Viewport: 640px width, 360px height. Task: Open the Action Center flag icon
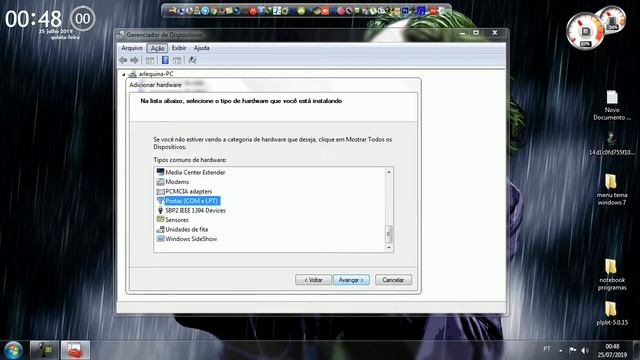coord(573,350)
